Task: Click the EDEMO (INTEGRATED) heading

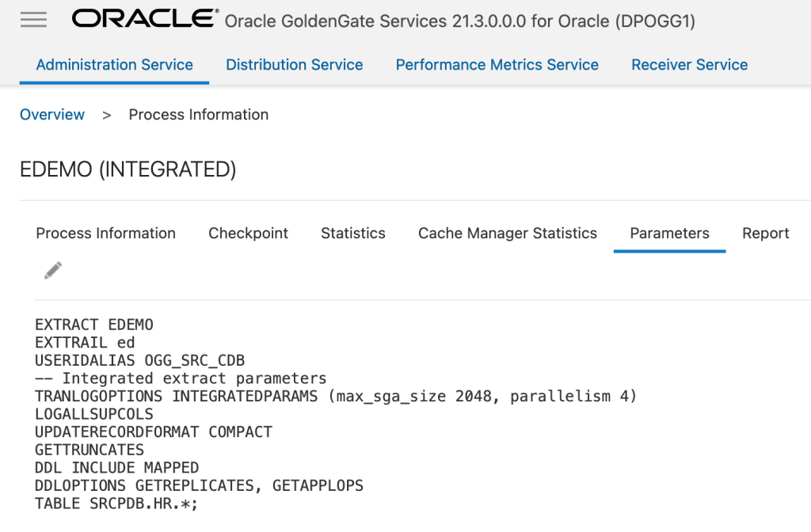Action: click(x=128, y=169)
